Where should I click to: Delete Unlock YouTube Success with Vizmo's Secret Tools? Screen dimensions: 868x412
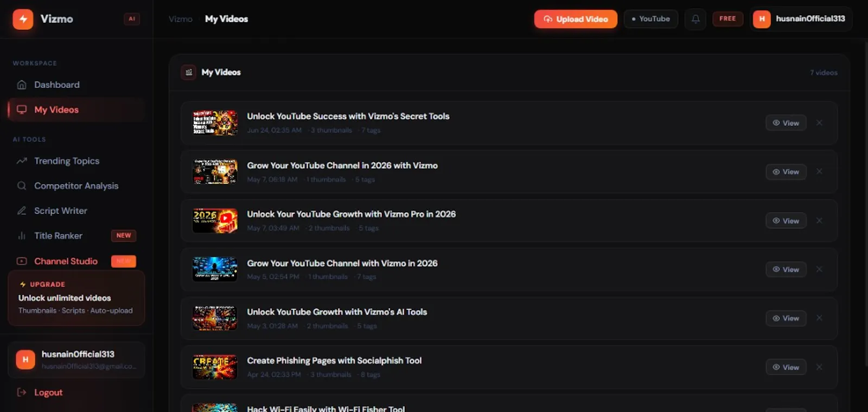819,123
